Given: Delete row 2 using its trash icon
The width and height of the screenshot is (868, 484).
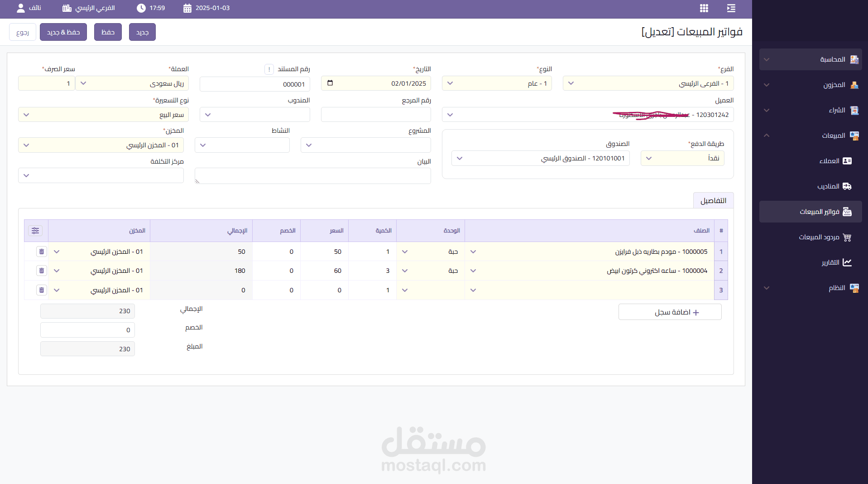Looking at the screenshot, I should click(x=42, y=271).
